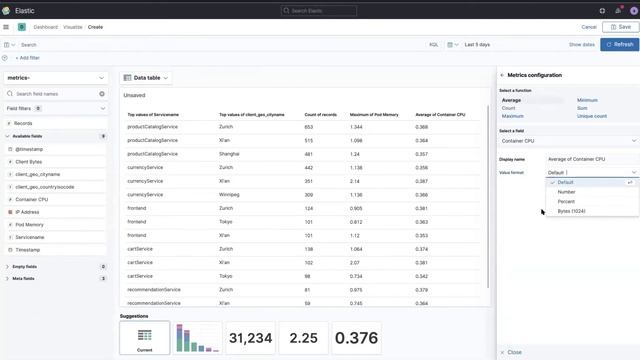Click the IP Address field type icon
640x360 pixels.
10,212
